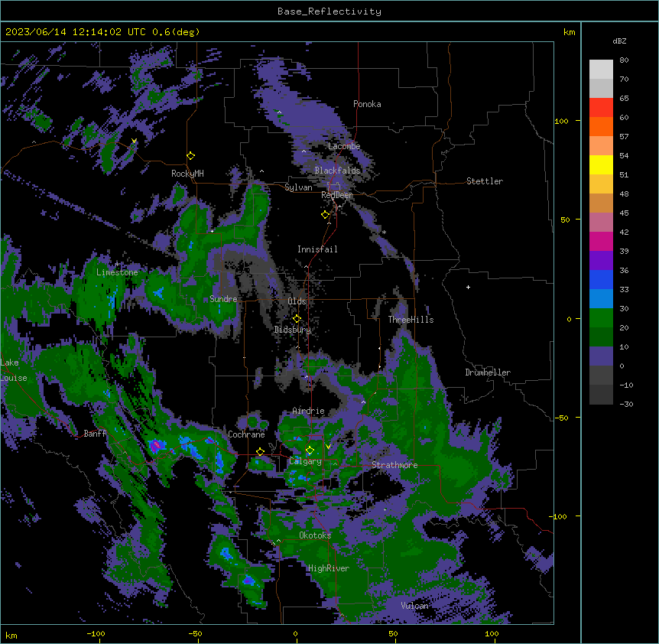Image resolution: width=659 pixels, height=644 pixels.
Task: Click the Banff town label
Action: (x=95, y=434)
